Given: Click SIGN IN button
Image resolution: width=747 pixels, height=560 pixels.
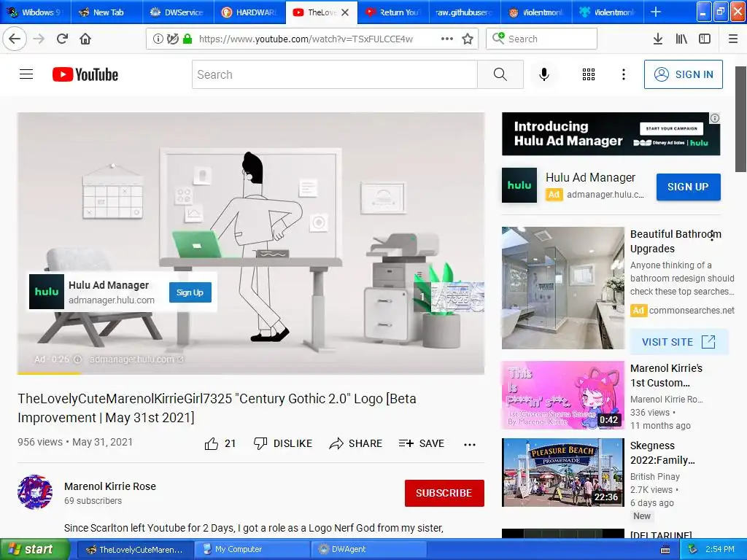Looking at the screenshot, I should coord(683,74).
